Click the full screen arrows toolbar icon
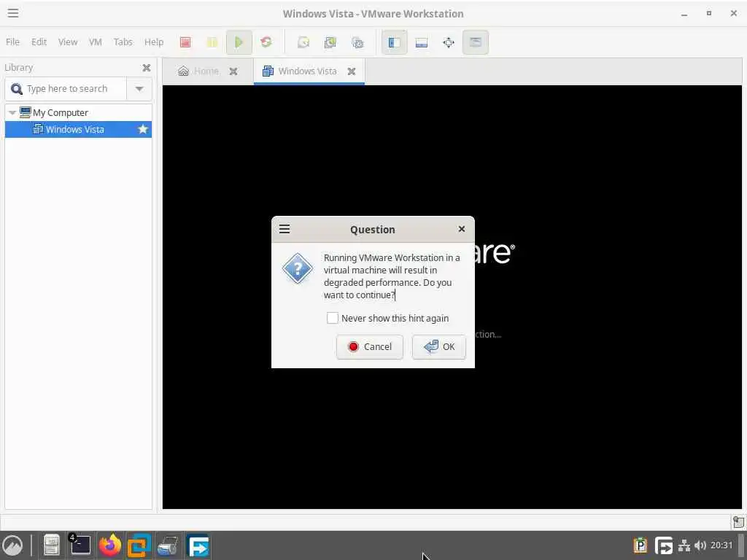Image resolution: width=747 pixels, height=560 pixels. pos(449,42)
